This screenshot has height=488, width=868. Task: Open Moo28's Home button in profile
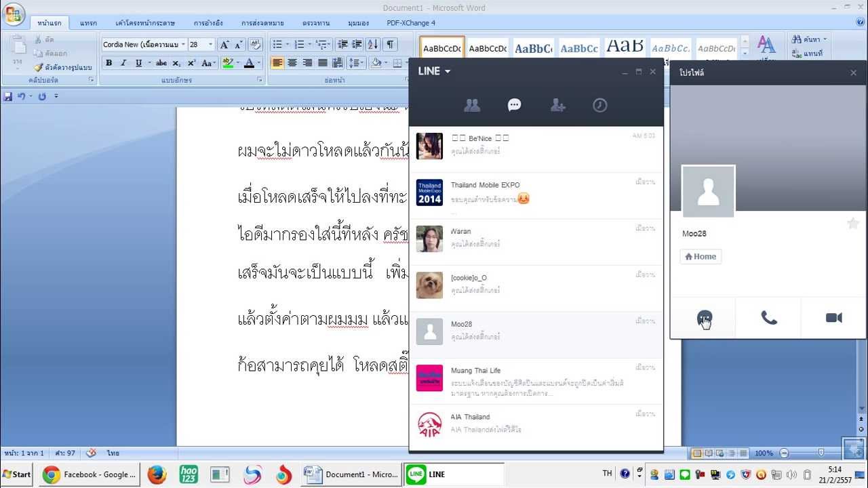click(x=701, y=256)
